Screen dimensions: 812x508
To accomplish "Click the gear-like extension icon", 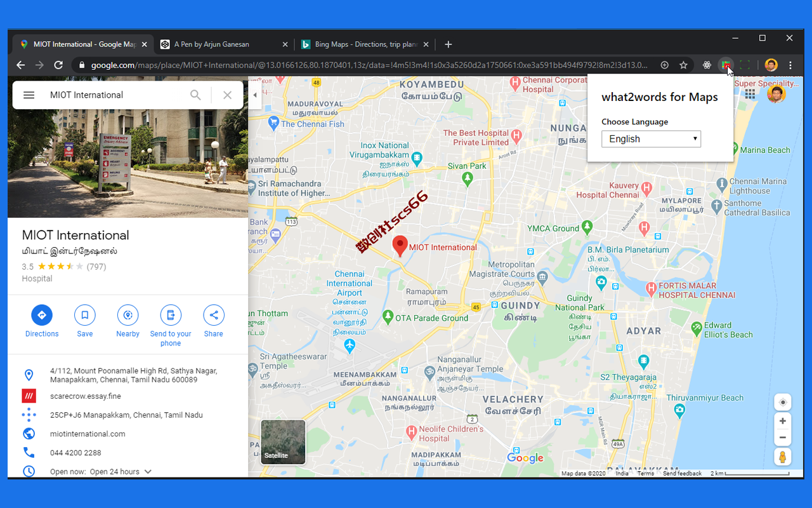I will tap(707, 65).
